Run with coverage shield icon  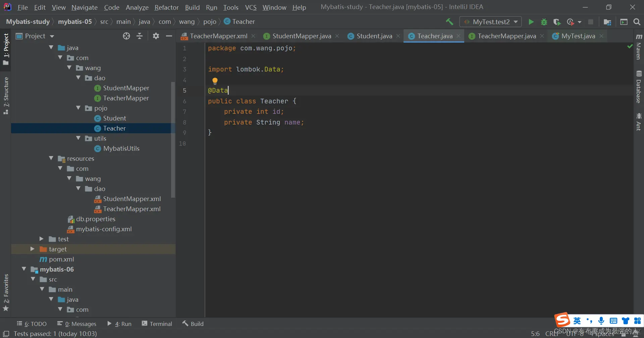click(557, 22)
